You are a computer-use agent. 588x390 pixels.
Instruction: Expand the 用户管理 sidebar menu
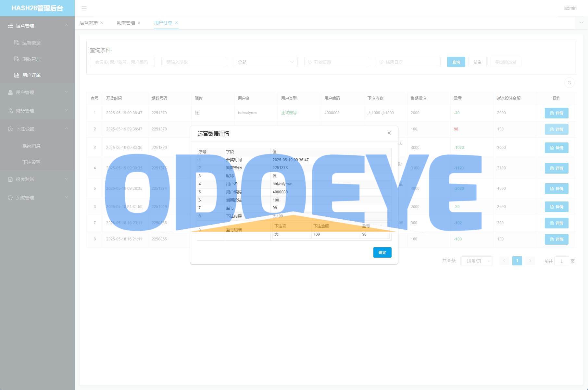point(37,92)
